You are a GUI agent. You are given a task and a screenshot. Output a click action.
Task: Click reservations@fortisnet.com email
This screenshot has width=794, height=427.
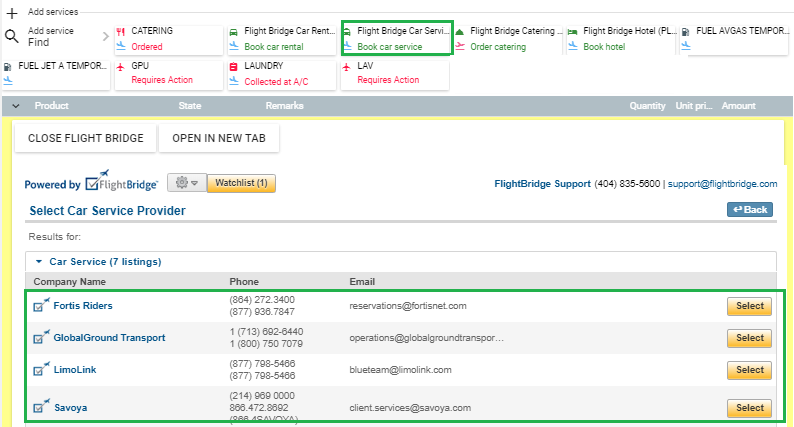point(408,306)
